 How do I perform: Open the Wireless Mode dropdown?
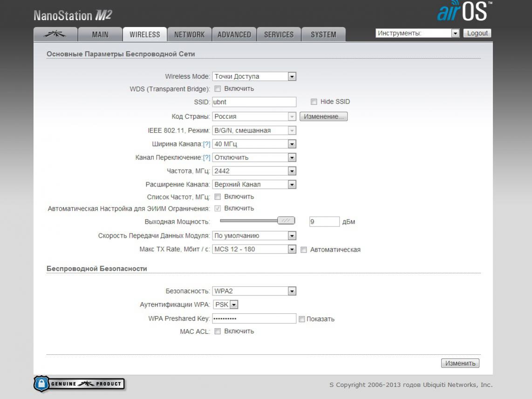tap(254, 76)
